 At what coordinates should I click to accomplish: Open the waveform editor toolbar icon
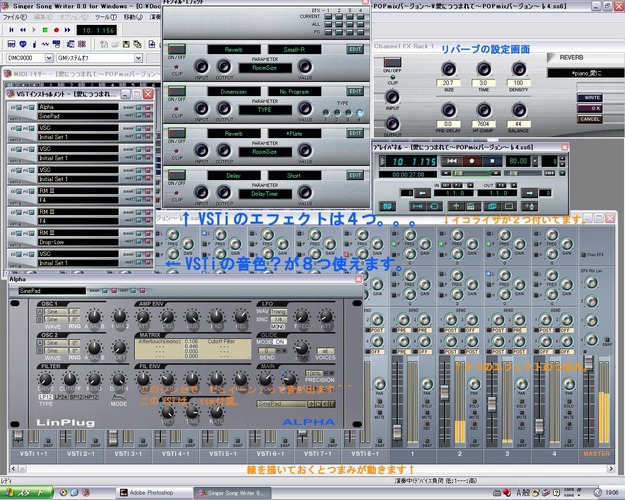click(x=45, y=44)
